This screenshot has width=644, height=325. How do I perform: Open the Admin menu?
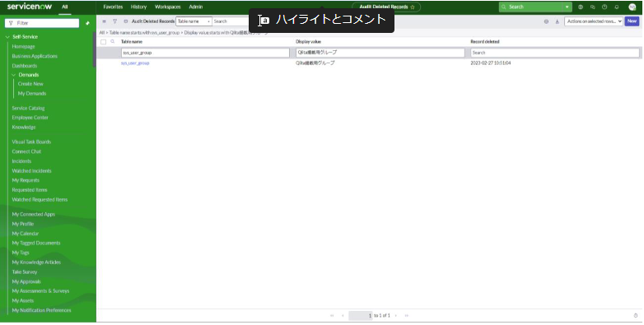pos(195,7)
